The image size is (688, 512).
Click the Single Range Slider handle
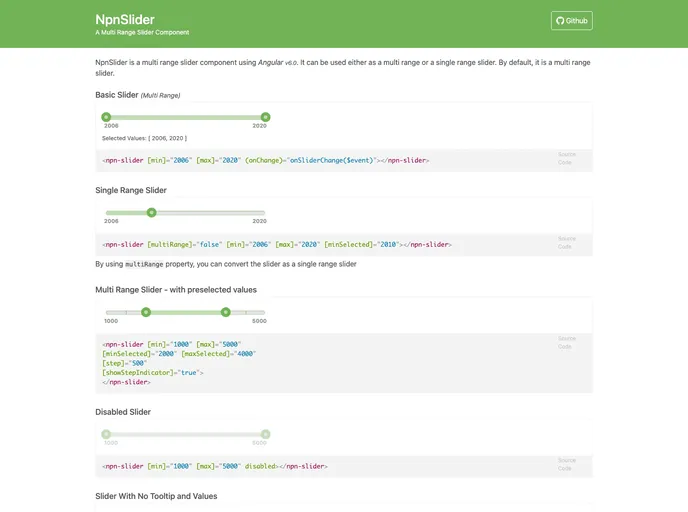click(x=151, y=213)
